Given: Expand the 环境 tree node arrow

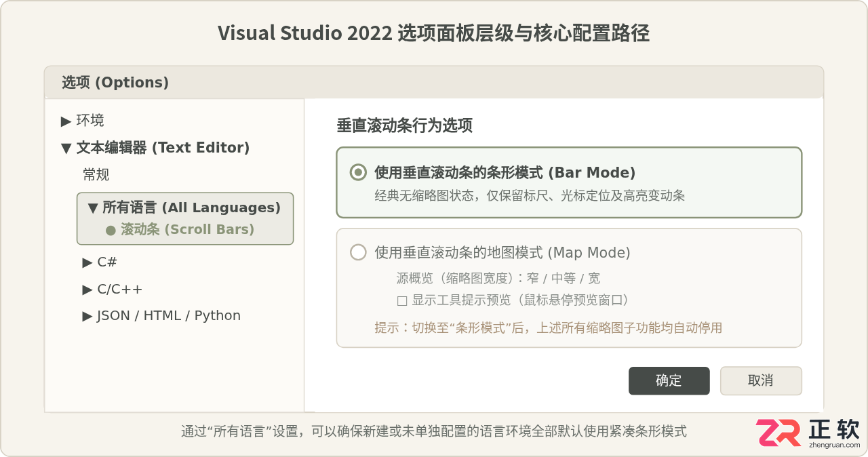Looking at the screenshot, I should pyautogui.click(x=66, y=121).
